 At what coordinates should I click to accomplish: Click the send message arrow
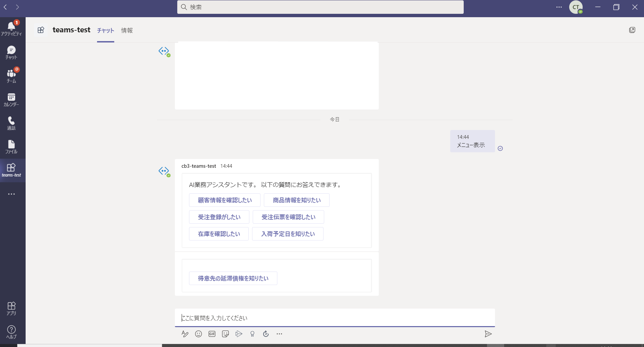(x=488, y=334)
